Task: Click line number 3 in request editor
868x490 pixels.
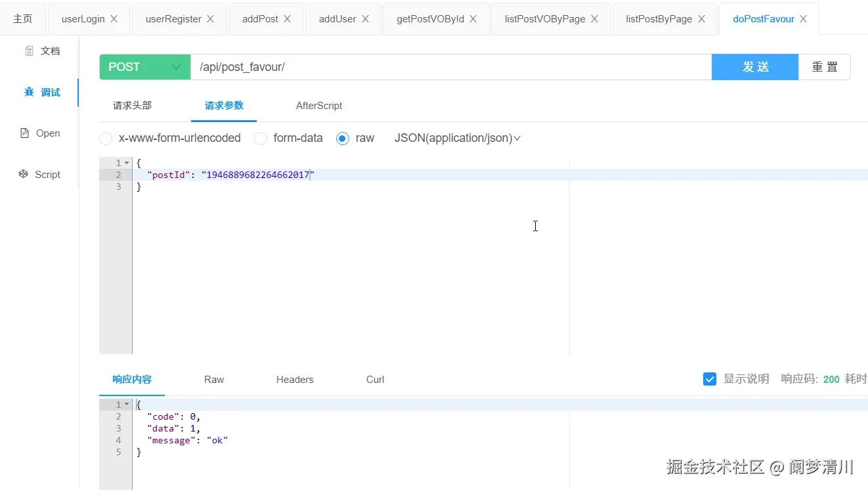Action: point(118,187)
